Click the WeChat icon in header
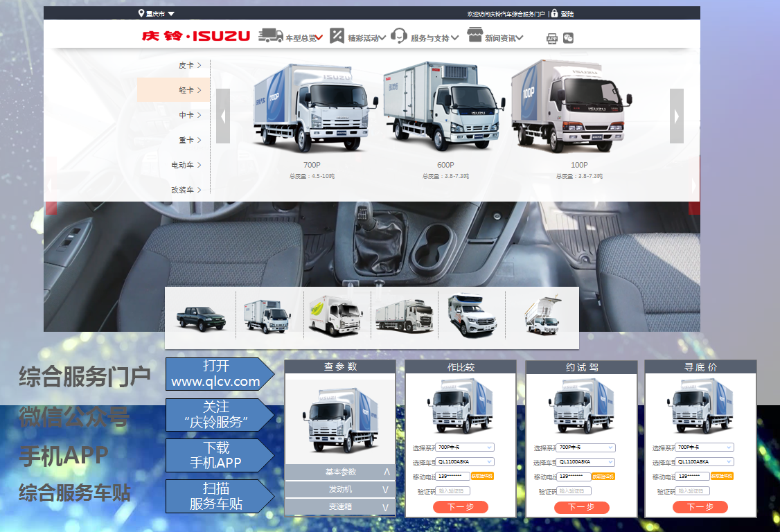This screenshot has height=532, width=780. coord(568,38)
